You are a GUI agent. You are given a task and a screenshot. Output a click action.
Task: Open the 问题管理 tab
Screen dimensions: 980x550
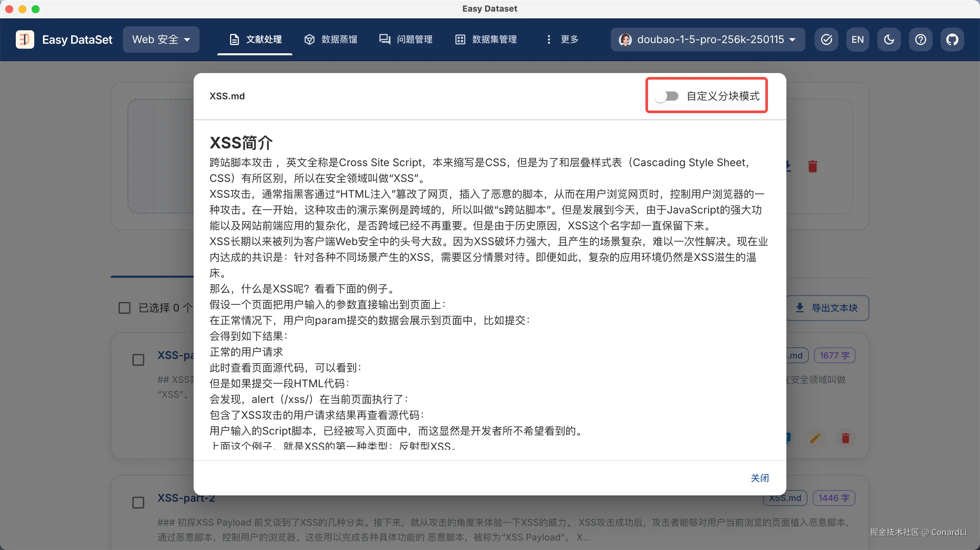tap(406, 39)
